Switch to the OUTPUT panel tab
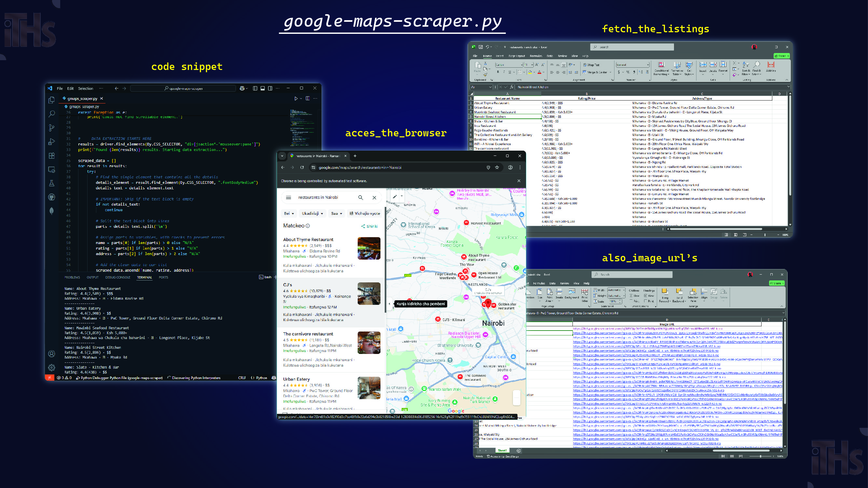Image resolution: width=868 pixels, height=488 pixels. (92, 278)
